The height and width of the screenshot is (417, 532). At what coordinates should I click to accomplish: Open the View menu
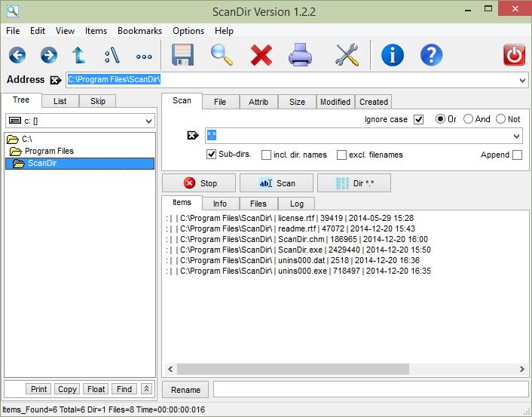[65, 31]
